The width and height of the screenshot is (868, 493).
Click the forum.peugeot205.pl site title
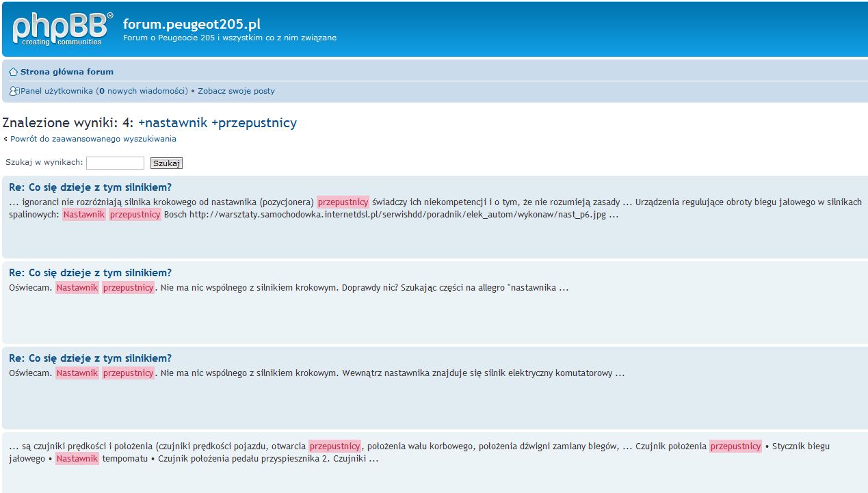(192, 24)
